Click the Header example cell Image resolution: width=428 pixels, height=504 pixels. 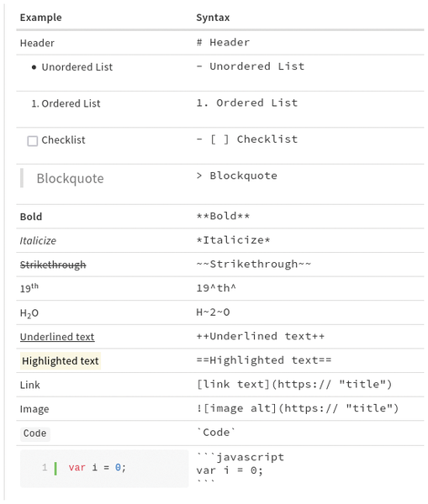click(x=37, y=43)
